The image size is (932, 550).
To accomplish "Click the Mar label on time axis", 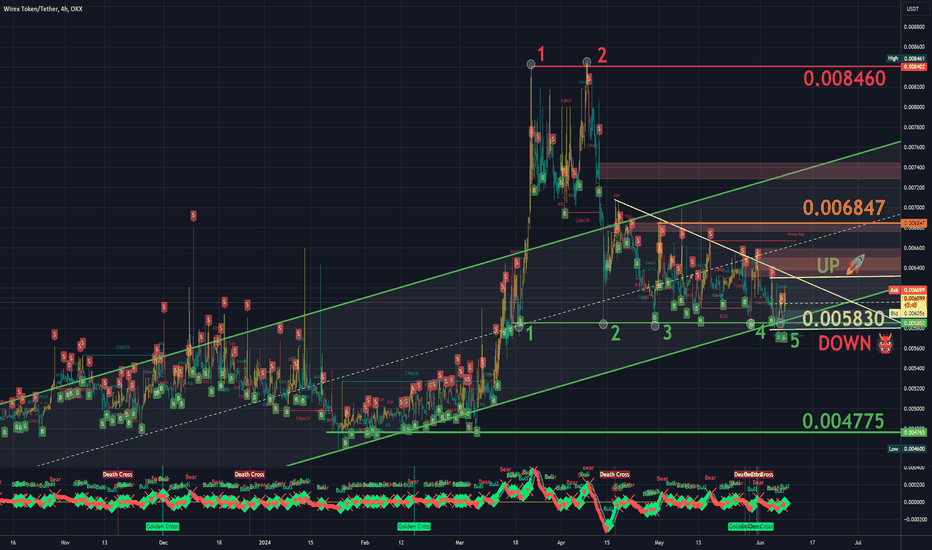I will pos(459,542).
